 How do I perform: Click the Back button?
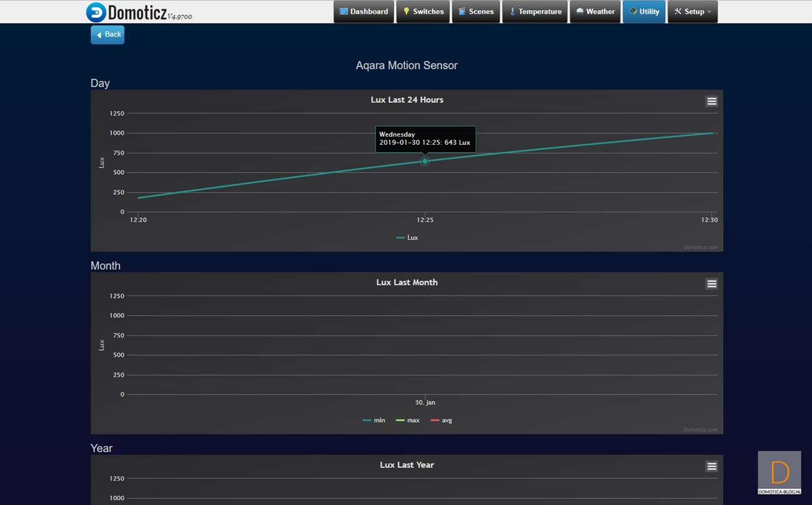(107, 35)
